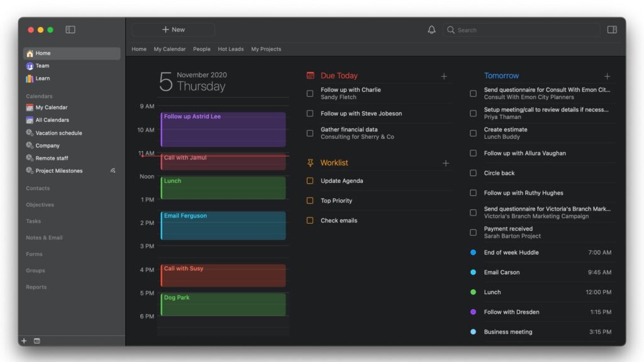
Task: Toggle the left sidebar visibility
Action: coord(70,29)
